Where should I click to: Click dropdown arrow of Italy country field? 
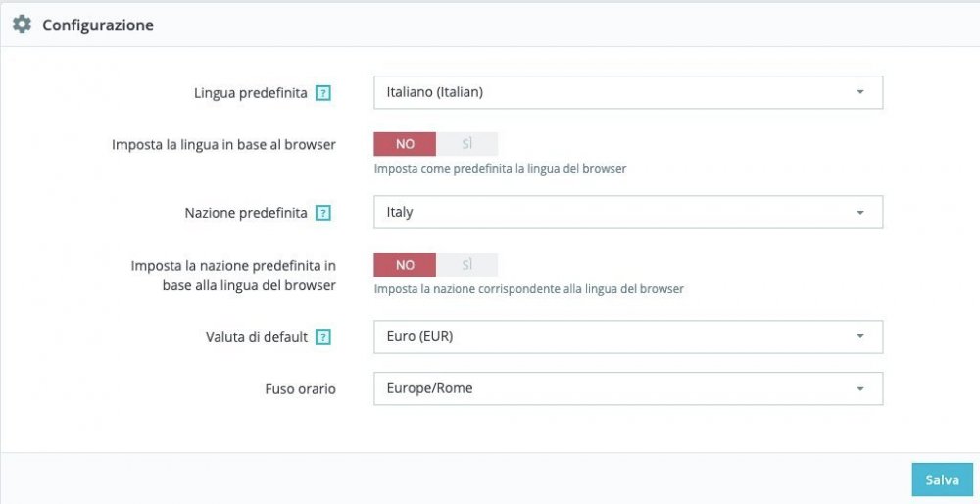[859, 212]
